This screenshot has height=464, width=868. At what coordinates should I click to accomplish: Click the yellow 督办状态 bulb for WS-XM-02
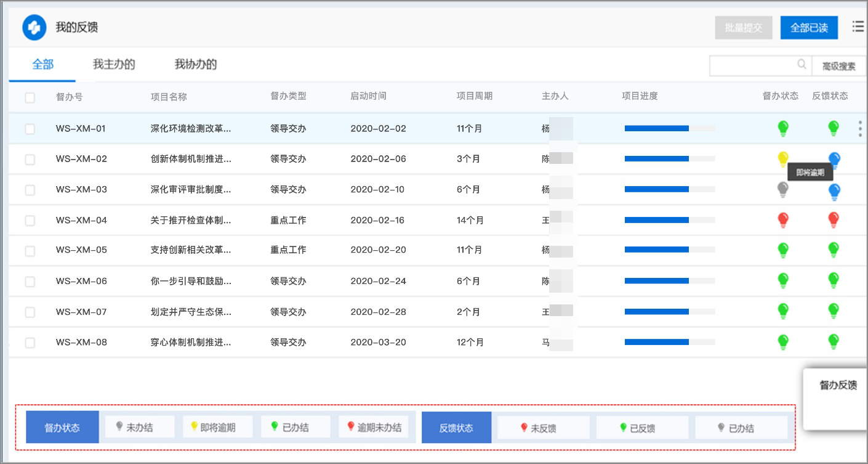(x=782, y=159)
